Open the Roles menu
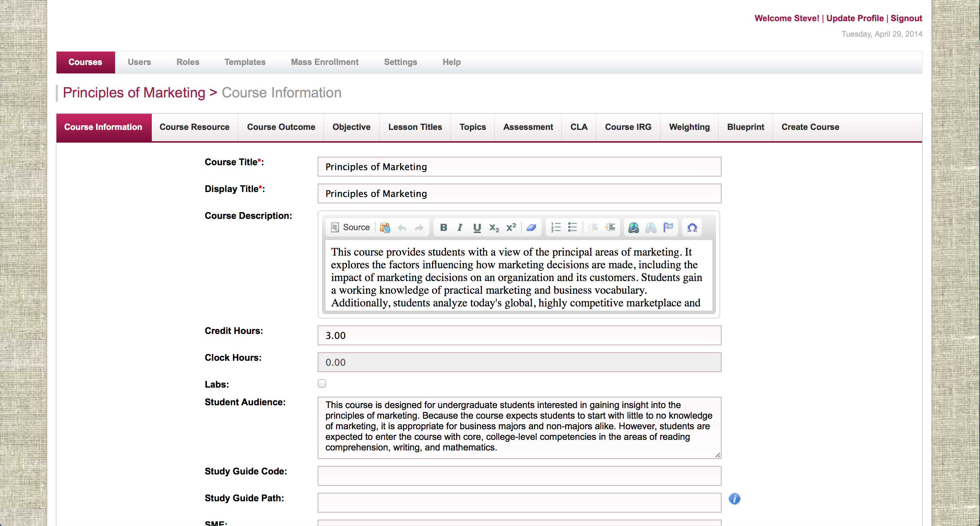The height and width of the screenshot is (526, 980). pyautogui.click(x=188, y=62)
